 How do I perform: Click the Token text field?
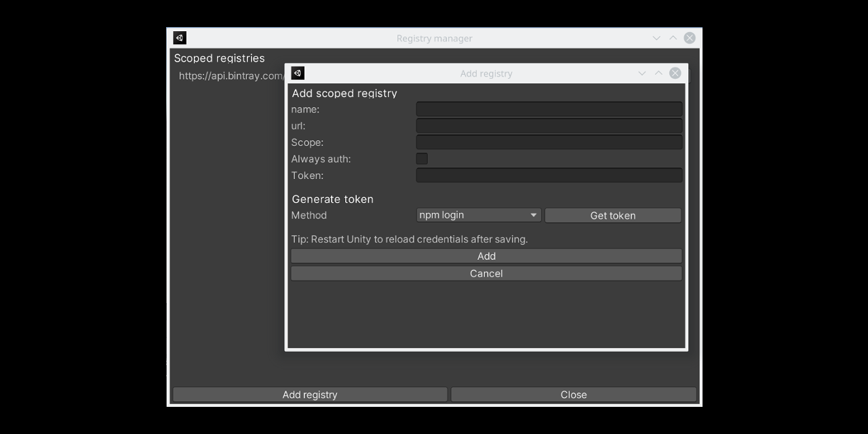pyautogui.click(x=549, y=175)
